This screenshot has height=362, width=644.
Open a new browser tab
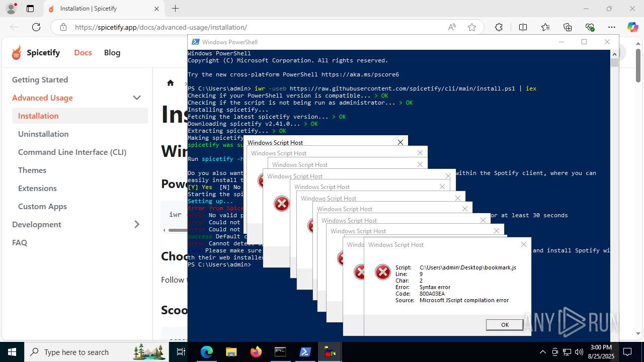[175, 9]
